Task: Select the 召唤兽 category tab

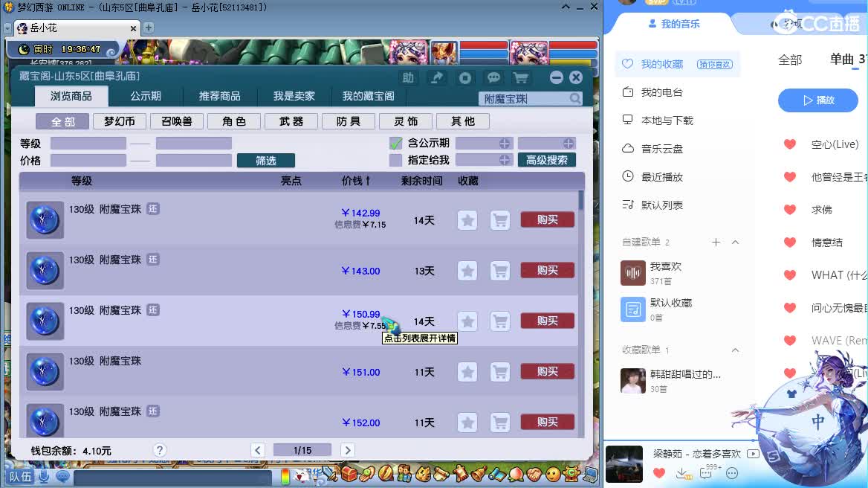Action: pyautogui.click(x=177, y=121)
